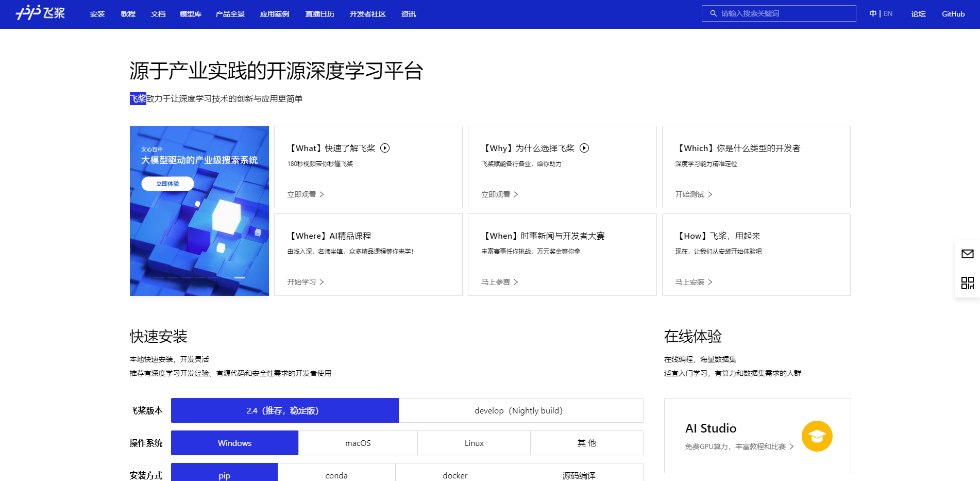Open the 安装 menu item
980x481 pixels.
(x=97, y=14)
